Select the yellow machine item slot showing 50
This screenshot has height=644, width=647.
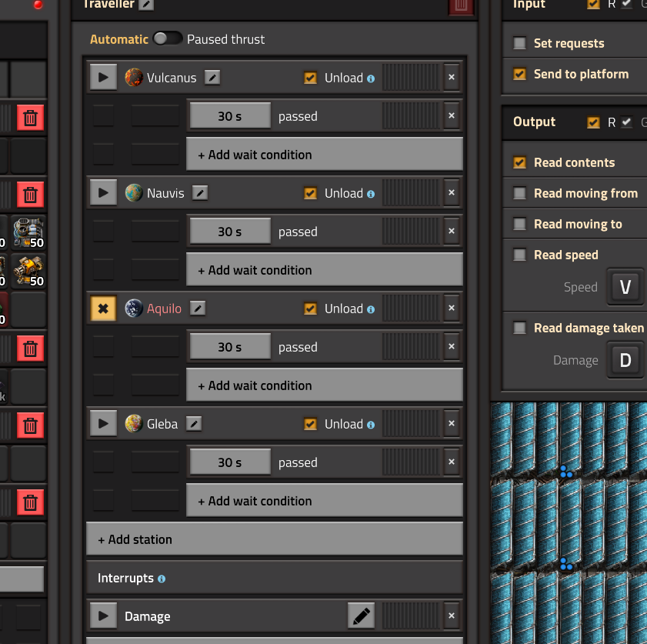tap(28, 271)
